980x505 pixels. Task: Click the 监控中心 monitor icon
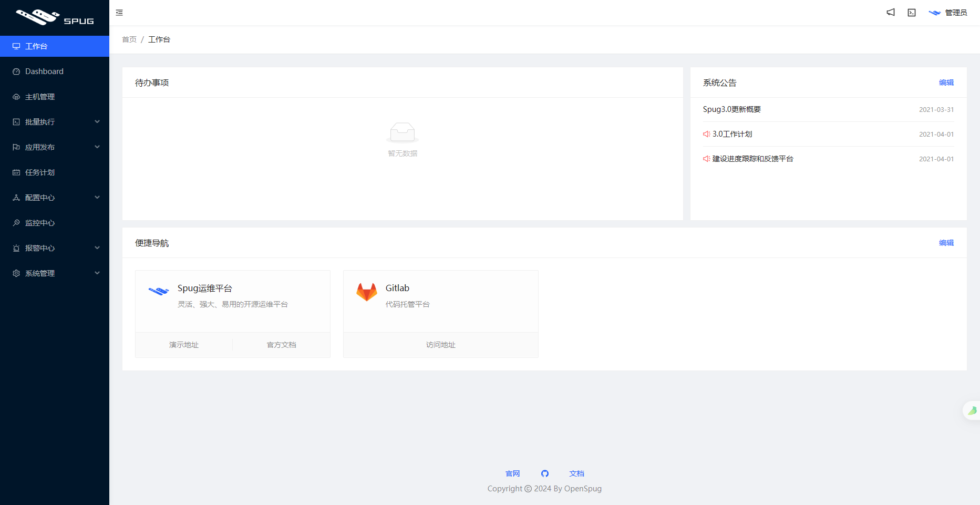coord(16,223)
